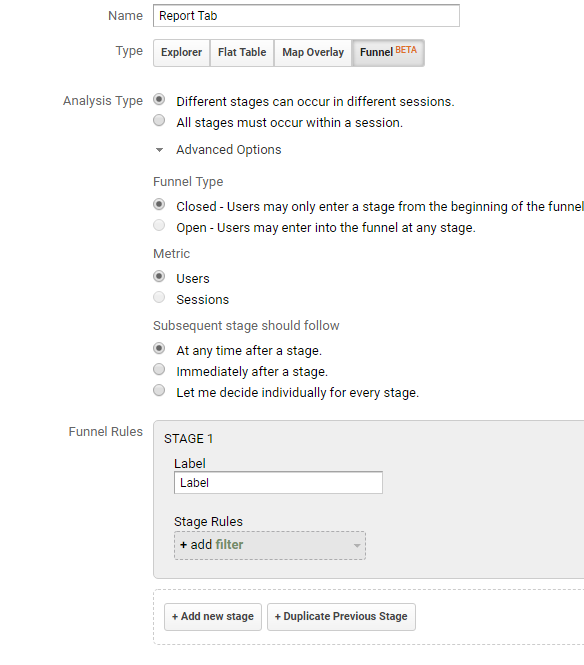The width and height of the screenshot is (584, 665).
Task: Choose the Closed funnel type option
Action: point(159,204)
